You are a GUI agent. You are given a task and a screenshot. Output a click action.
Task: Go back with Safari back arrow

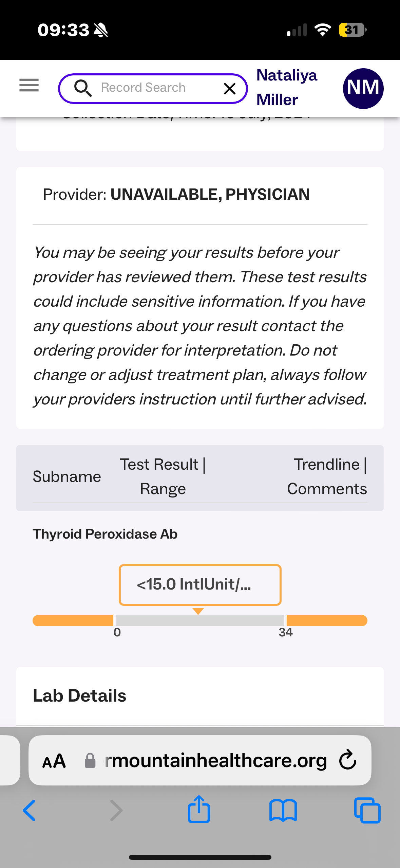tap(30, 810)
